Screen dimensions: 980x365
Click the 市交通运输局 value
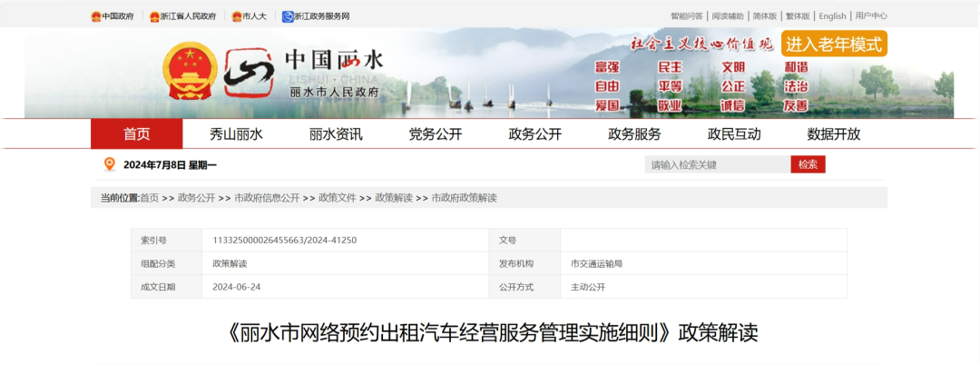596,263
